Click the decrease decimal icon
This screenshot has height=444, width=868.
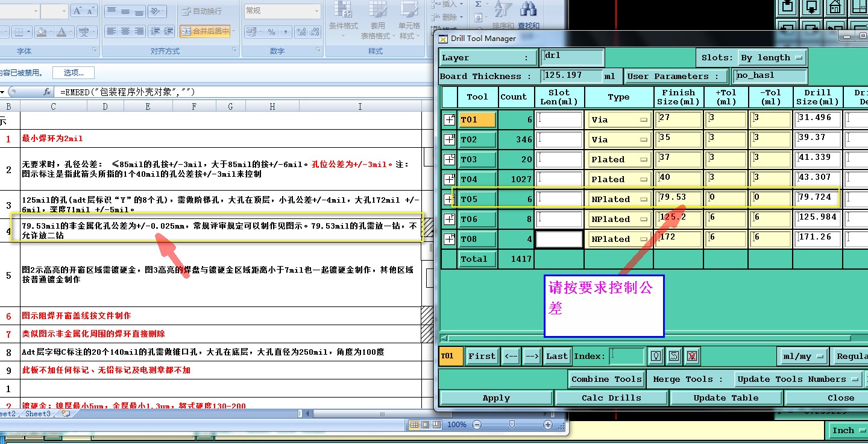pos(314,31)
